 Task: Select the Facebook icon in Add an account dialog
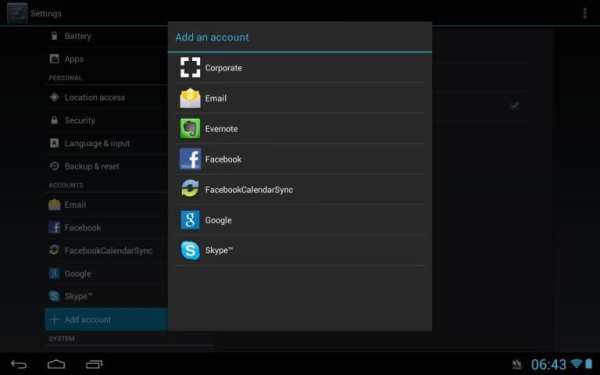pos(190,159)
